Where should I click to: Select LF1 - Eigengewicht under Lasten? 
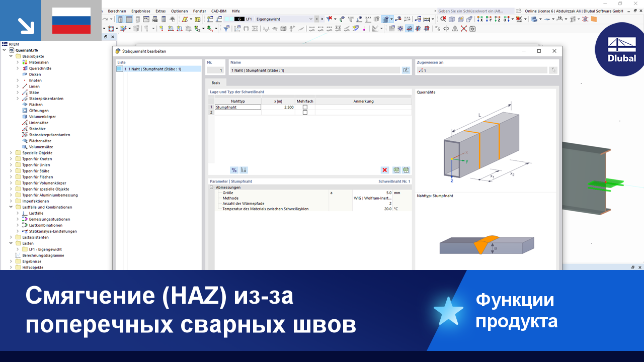(45, 249)
